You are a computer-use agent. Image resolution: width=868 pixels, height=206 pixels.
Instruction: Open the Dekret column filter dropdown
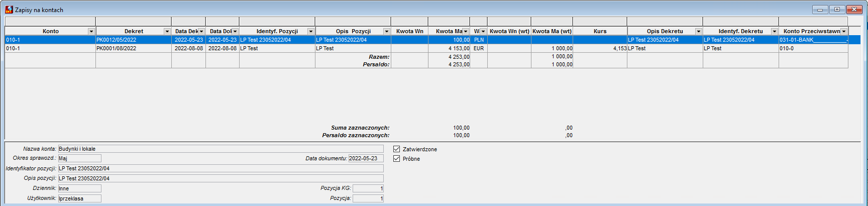click(167, 31)
